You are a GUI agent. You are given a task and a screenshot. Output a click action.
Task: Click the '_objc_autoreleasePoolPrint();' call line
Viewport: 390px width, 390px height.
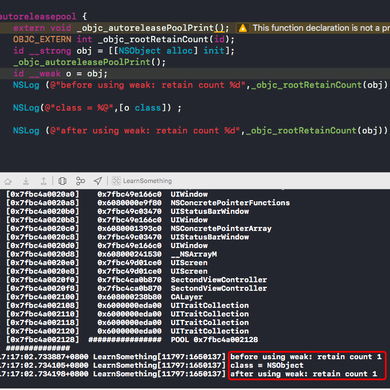pos(89,62)
